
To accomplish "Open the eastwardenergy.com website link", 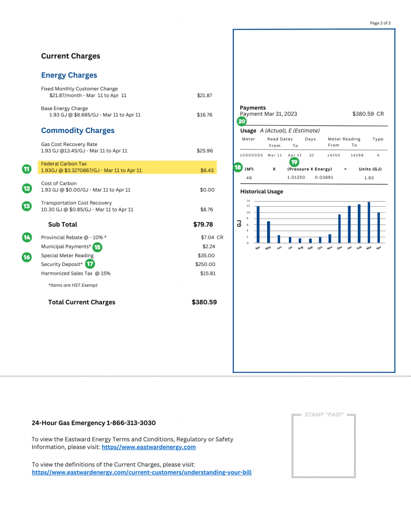I will (x=149, y=447).
